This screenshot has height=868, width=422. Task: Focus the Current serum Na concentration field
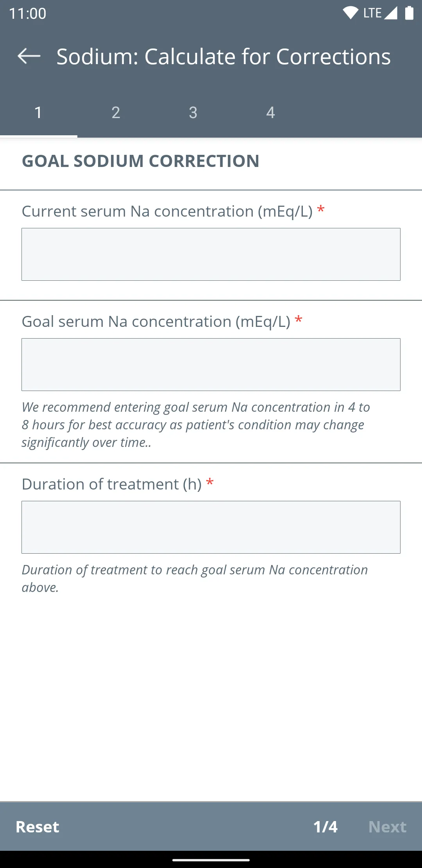coord(211,254)
